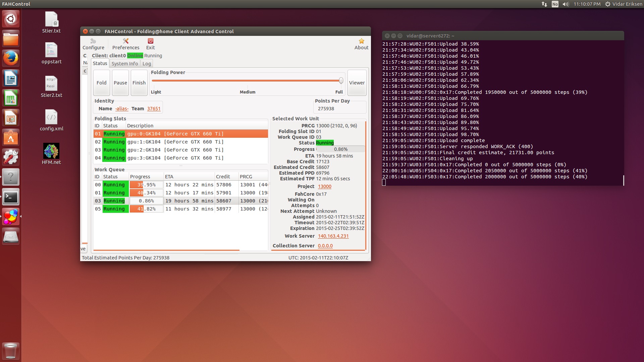
Task: Open Preferences in FAHControl toolbar
Action: pos(126,44)
